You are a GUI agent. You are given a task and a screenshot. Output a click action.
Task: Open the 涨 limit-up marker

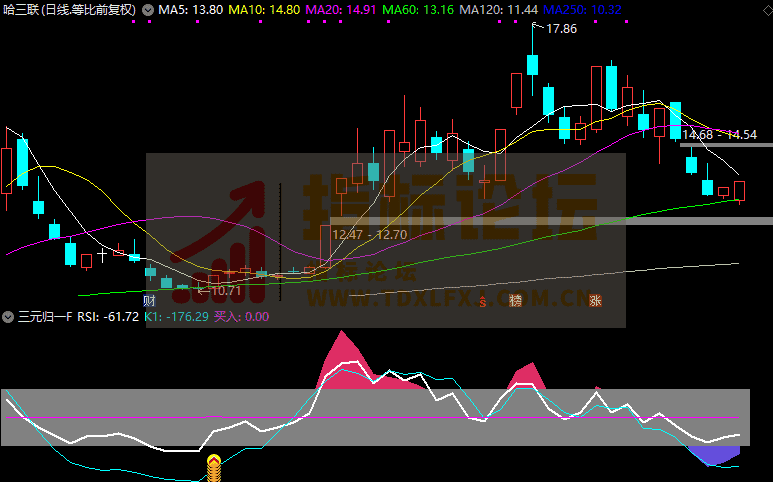pyautogui.click(x=595, y=300)
